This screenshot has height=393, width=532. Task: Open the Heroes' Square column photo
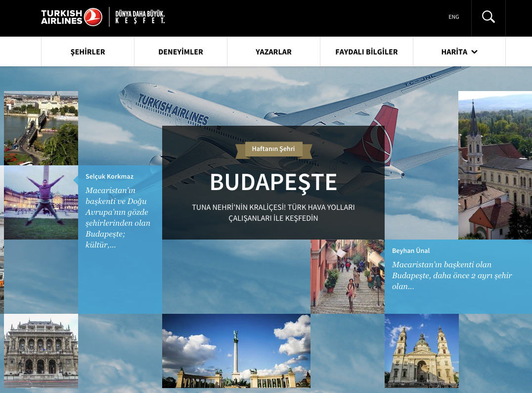pyautogui.click(x=236, y=351)
